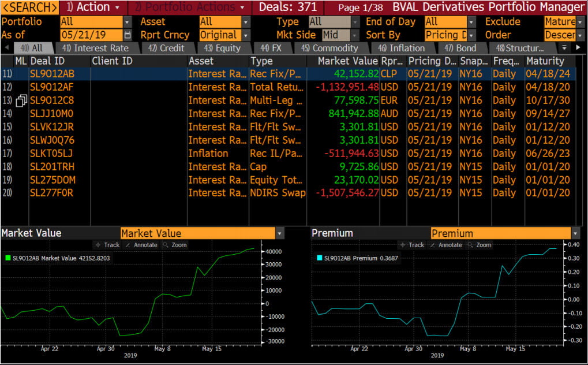The image size is (588, 365).
Task: Open the Portfolio Actions menu
Action: click(190, 7)
